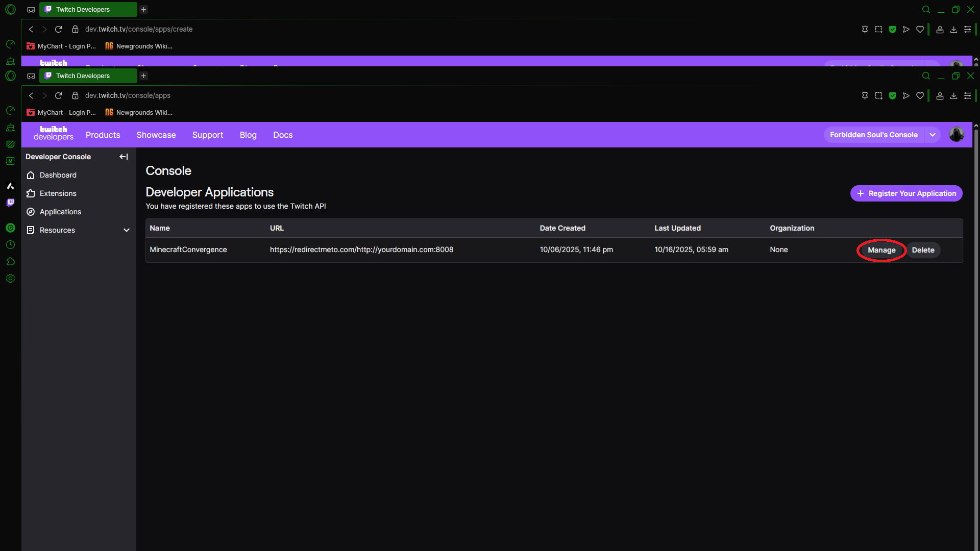Open the browser easy setup menu
Image resolution: width=980 pixels, height=551 pixels.
tap(967, 95)
